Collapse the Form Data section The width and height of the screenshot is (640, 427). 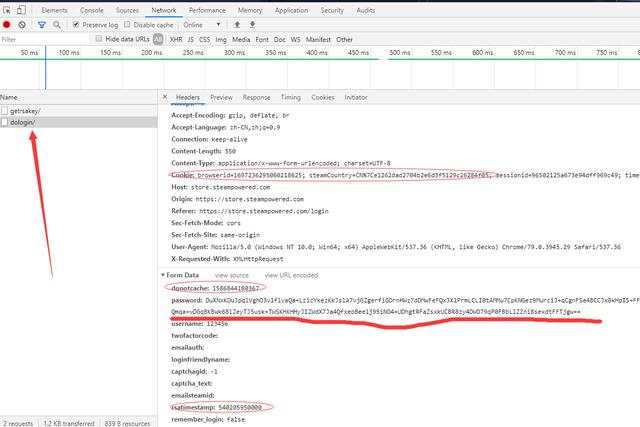pos(163,275)
